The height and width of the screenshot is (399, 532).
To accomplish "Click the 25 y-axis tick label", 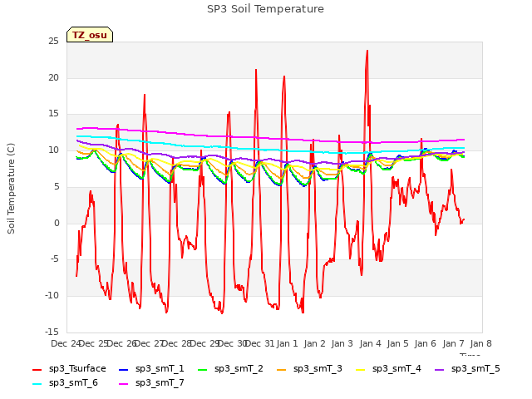I will point(53,42).
